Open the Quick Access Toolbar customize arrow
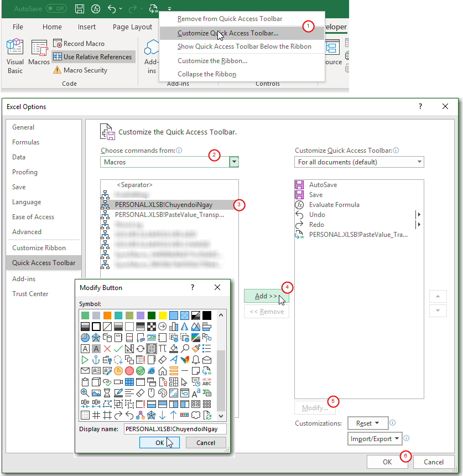463x476 pixels. [169, 9]
